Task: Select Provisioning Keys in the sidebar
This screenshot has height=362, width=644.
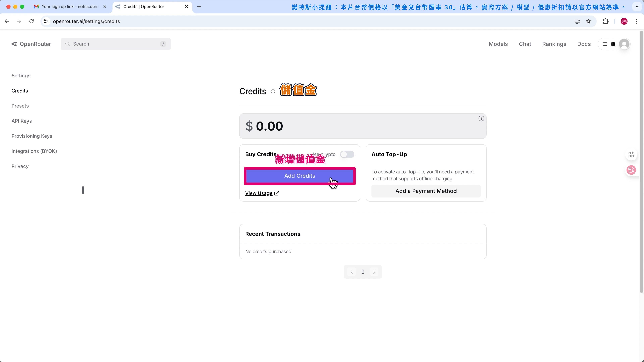Action: coord(32,136)
